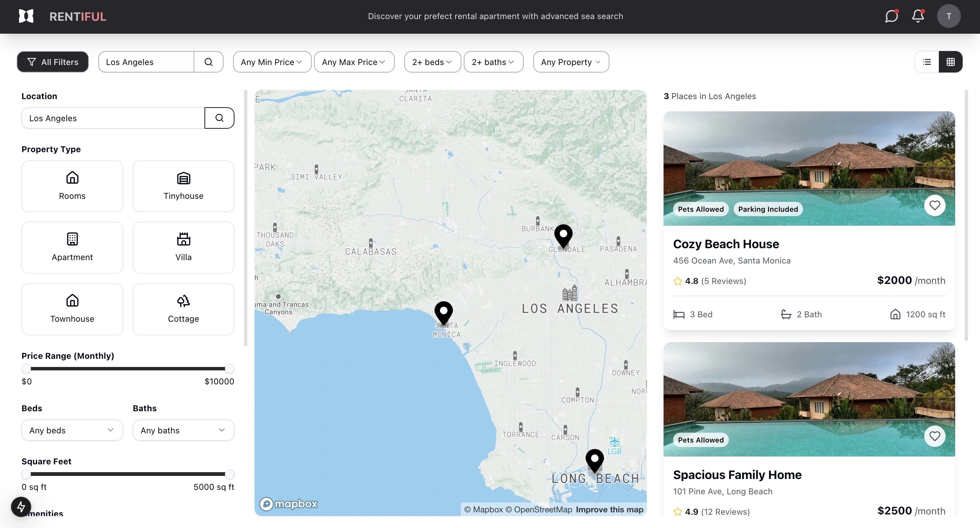Click the Mapbox logo link
This screenshot has height=528, width=980.
click(x=288, y=504)
